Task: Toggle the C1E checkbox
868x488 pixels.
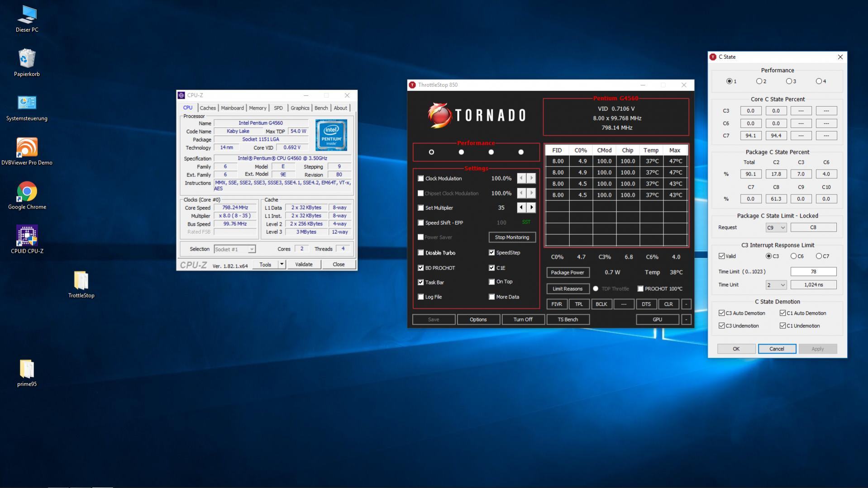Action: [491, 268]
